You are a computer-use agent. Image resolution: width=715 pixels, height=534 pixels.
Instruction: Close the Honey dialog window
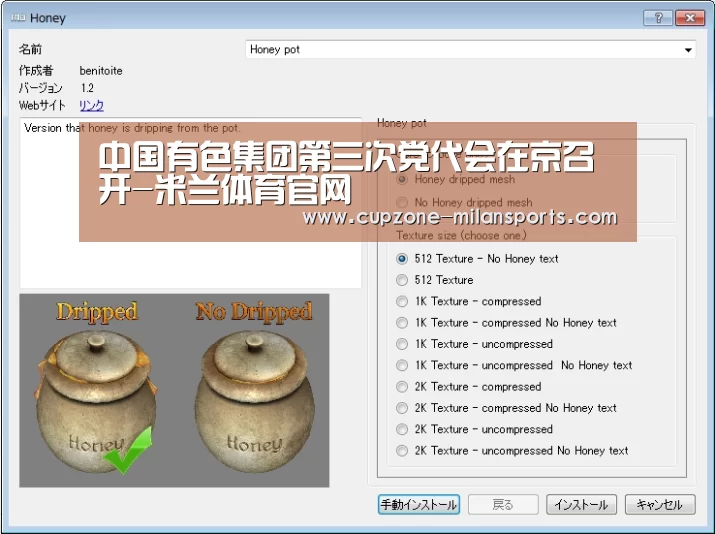click(690, 18)
